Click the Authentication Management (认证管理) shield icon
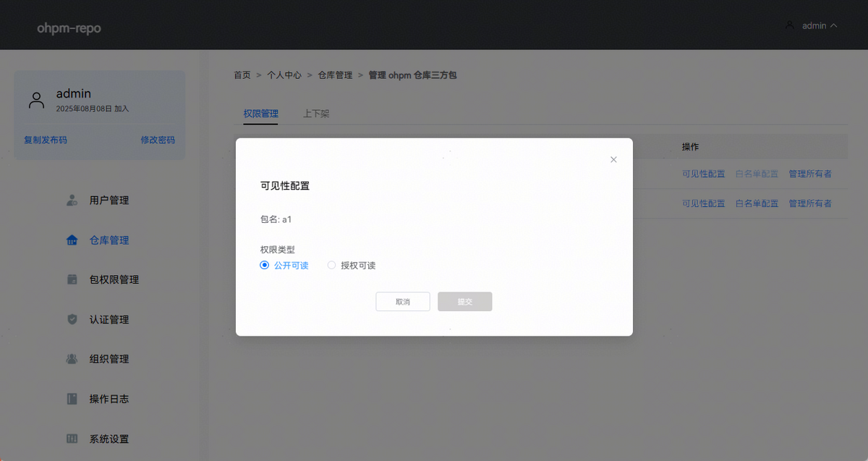Screen dimensions: 868x461 (72, 319)
